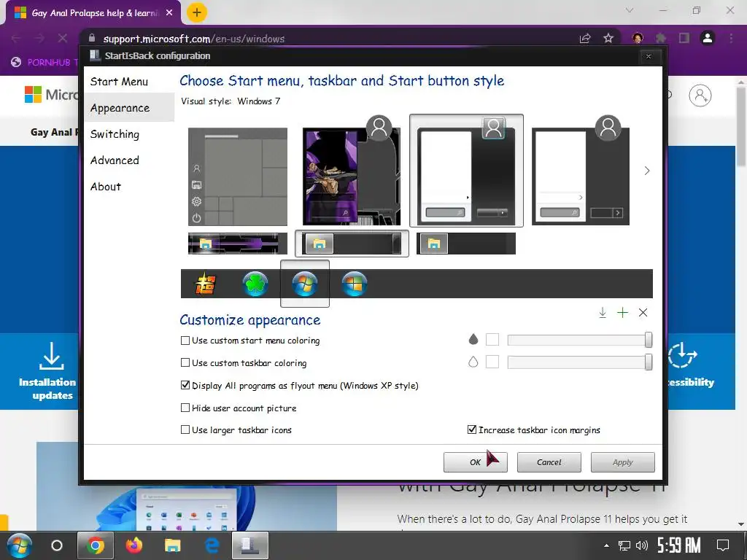Check Use larger taskbar icons
The height and width of the screenshot is (560, 747).
185,429
